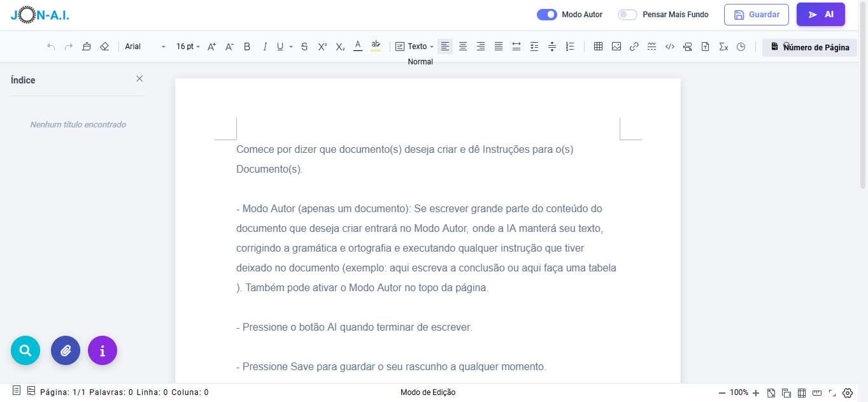Click the 'Nenhum título encontrado' message
The image size is (868, 402).
(x=78, y=125)
